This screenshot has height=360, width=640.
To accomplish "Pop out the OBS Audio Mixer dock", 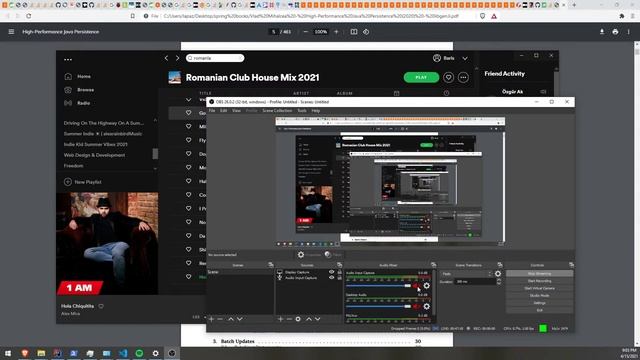I will click(433, 265).
